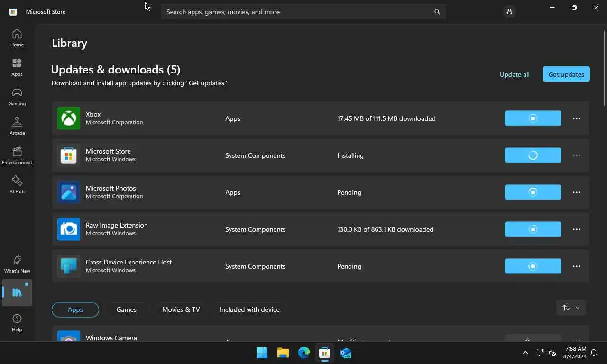
Task: Click the vertical scrollbar thumb
Action: pyautogui.click(x=605, y=68)
